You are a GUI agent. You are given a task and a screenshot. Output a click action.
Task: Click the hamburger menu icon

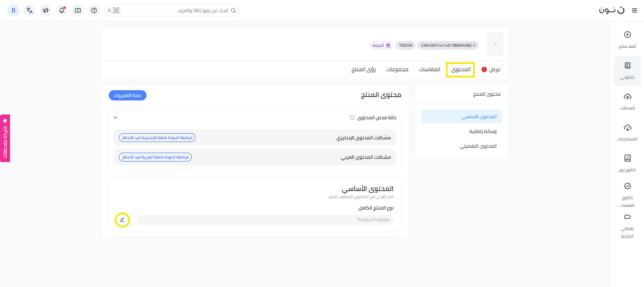[x=634, y=10]
